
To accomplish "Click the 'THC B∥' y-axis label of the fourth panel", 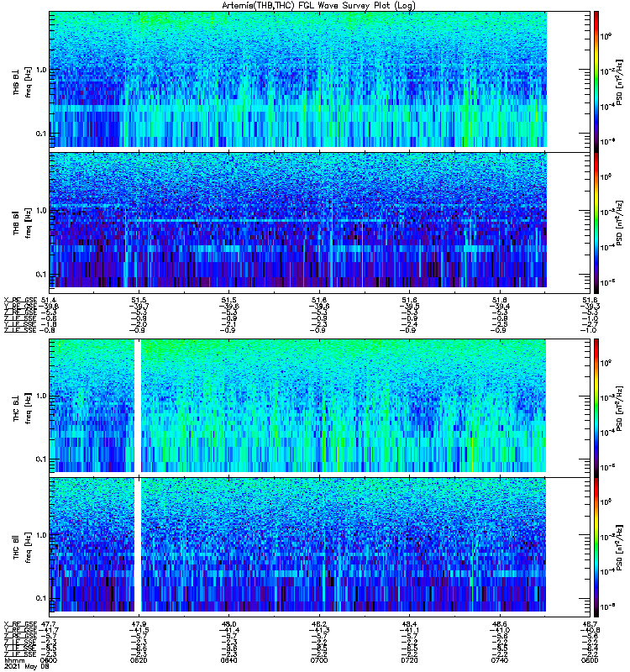I will (x=16, y=547).
